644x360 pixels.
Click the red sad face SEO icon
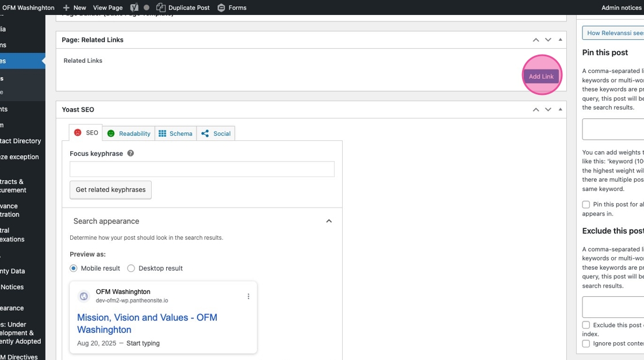coord(78,132)
